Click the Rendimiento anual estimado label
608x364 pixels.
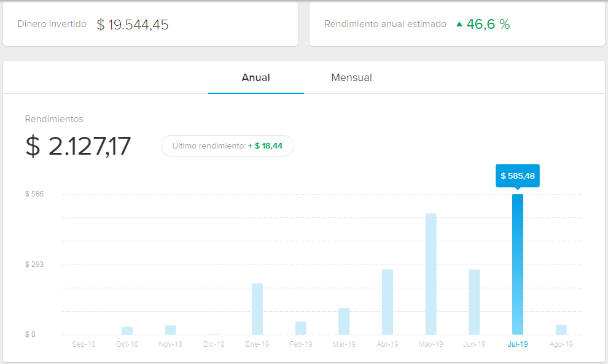click(386, 24)
